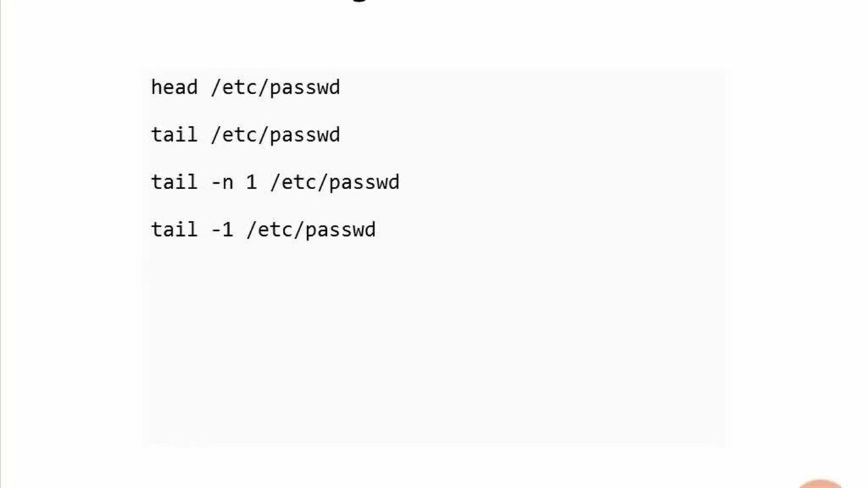Click the "-n" option flag
The width and height of the screenshot is (868, 488).
pos(222,183)
